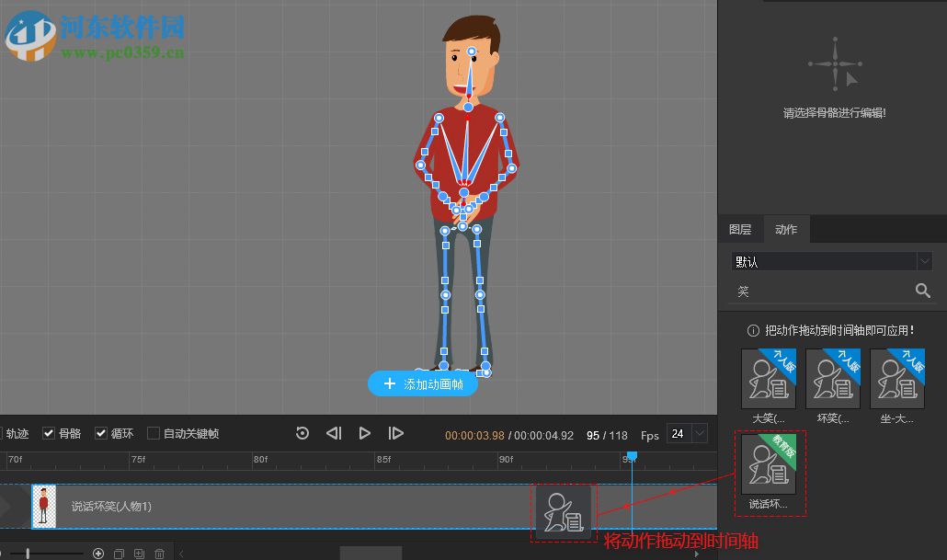Click the search magnifier icon
This screenshot has width=947, height=560.
click(923, 291)
